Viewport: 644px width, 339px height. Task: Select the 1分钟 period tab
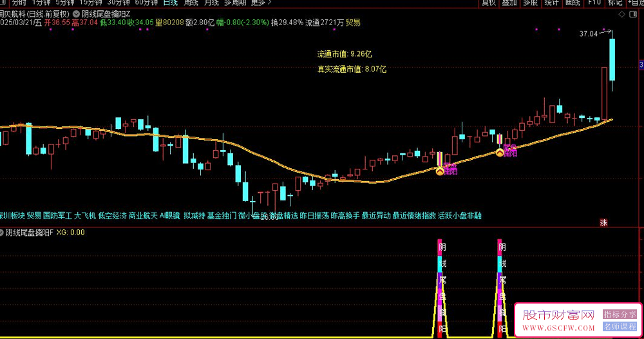coord(41,3)
